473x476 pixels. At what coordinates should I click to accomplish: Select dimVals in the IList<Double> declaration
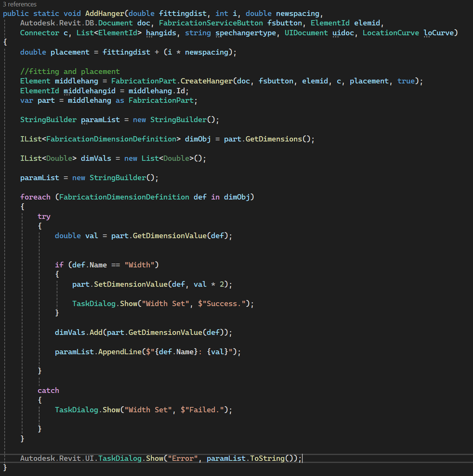96,159
